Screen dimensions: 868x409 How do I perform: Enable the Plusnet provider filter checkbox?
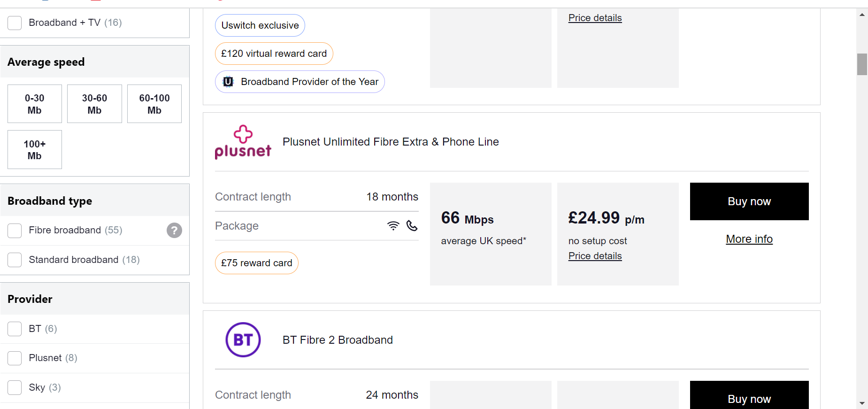point(15,358)
